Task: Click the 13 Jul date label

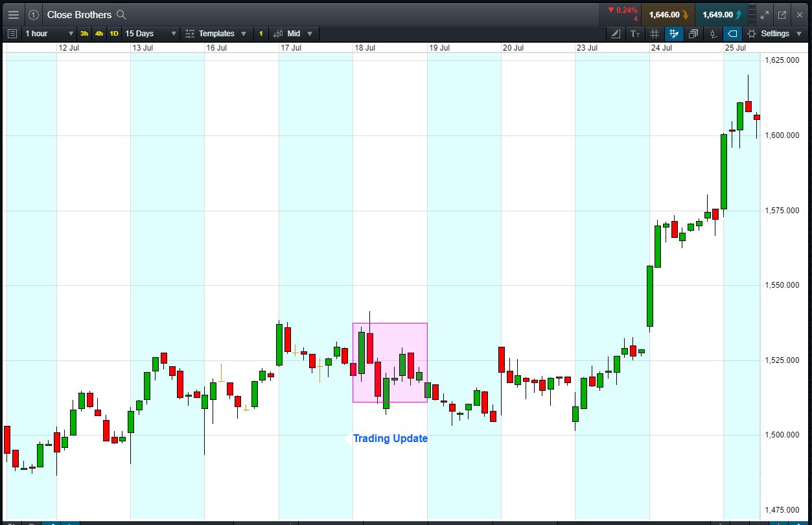Action: pos(143,48)
